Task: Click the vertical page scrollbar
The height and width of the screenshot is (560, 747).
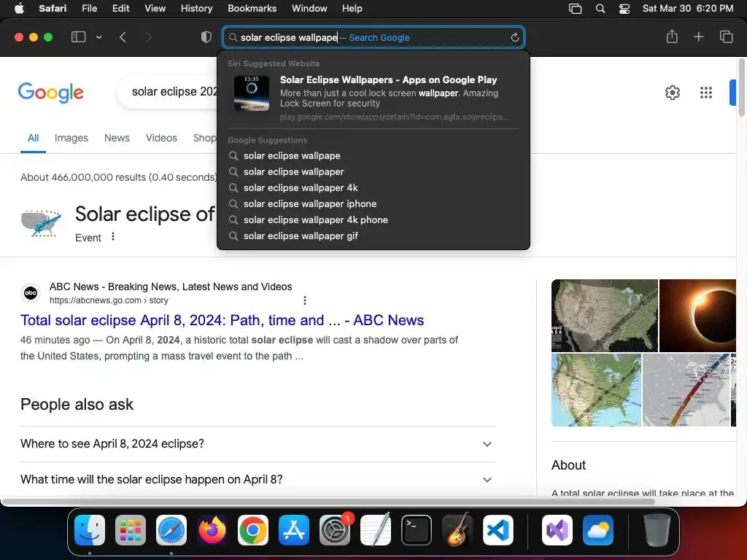Action: [x=741, y=88]
